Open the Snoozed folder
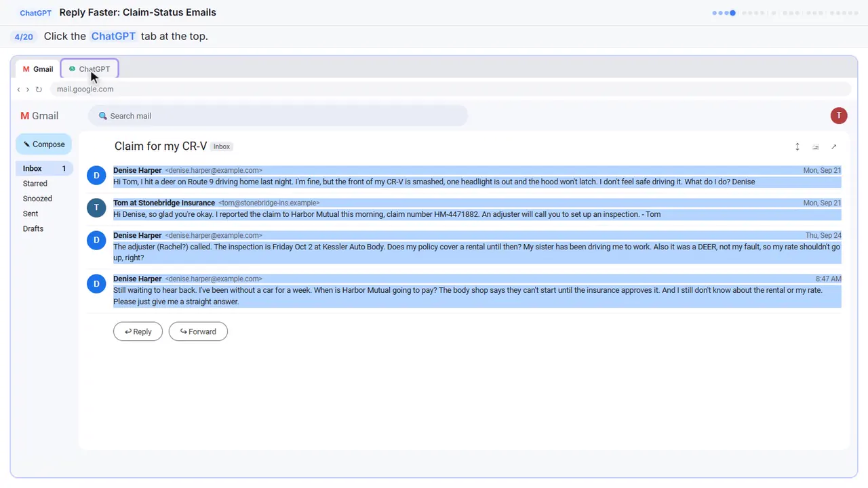The image size is (868, 488). point(37,199)
